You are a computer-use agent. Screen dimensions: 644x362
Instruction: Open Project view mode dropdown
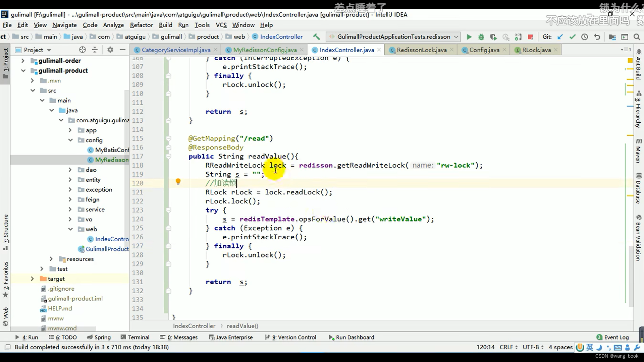click(37, 50)
